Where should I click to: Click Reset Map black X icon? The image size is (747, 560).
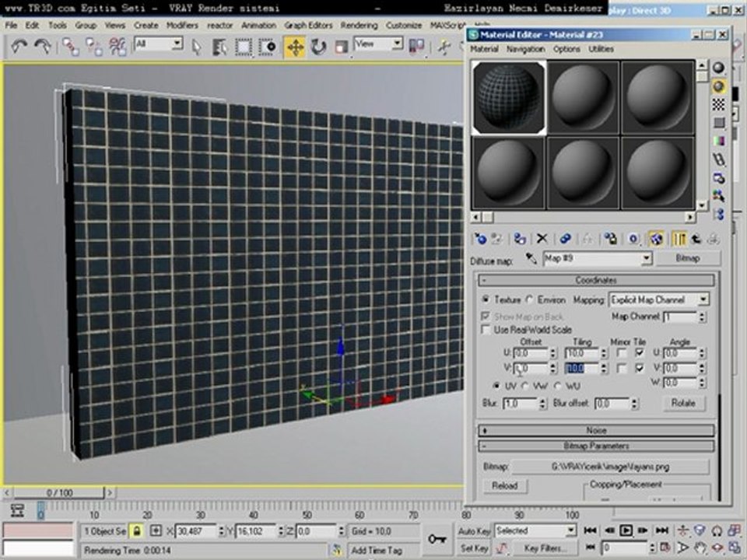pos(542,239)
